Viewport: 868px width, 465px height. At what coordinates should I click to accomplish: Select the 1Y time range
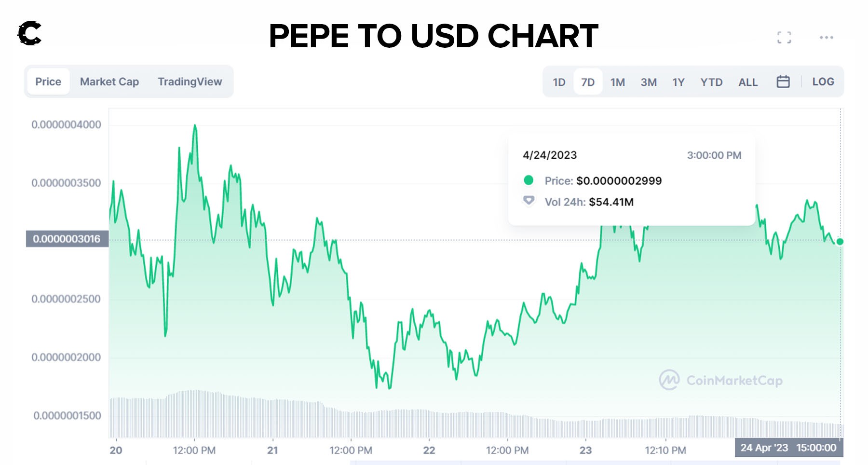click(678, 82)
